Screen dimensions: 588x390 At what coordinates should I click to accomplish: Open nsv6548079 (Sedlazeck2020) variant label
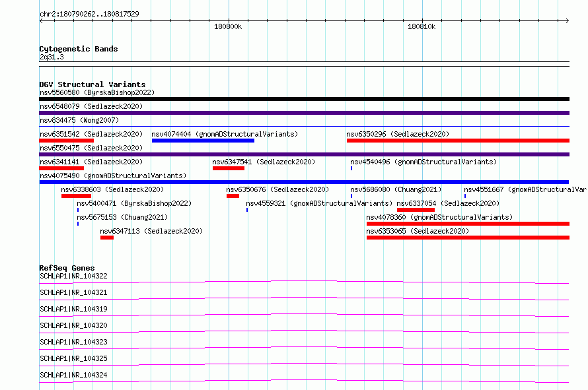[91, 106]
